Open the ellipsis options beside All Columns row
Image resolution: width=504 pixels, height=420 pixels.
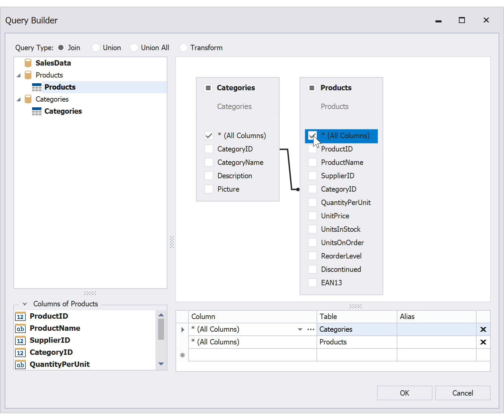point(310,329)
